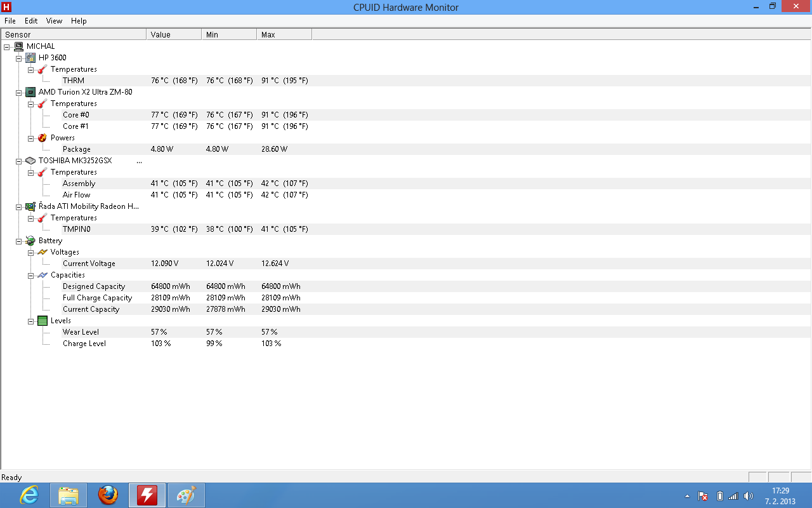Image resolution: width=812 pixels, height=508 pixels.
Task: Collapse the Battery node
Action: (19, 241)
